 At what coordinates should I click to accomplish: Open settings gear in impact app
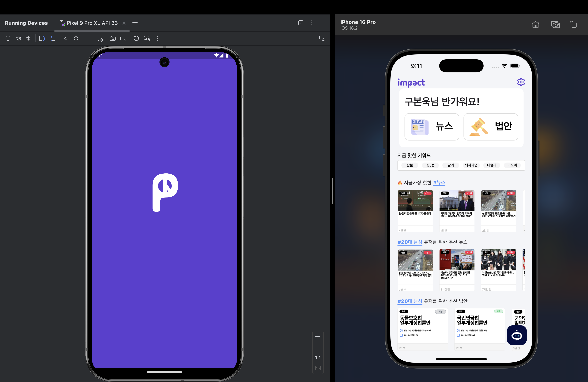[521, 82]
